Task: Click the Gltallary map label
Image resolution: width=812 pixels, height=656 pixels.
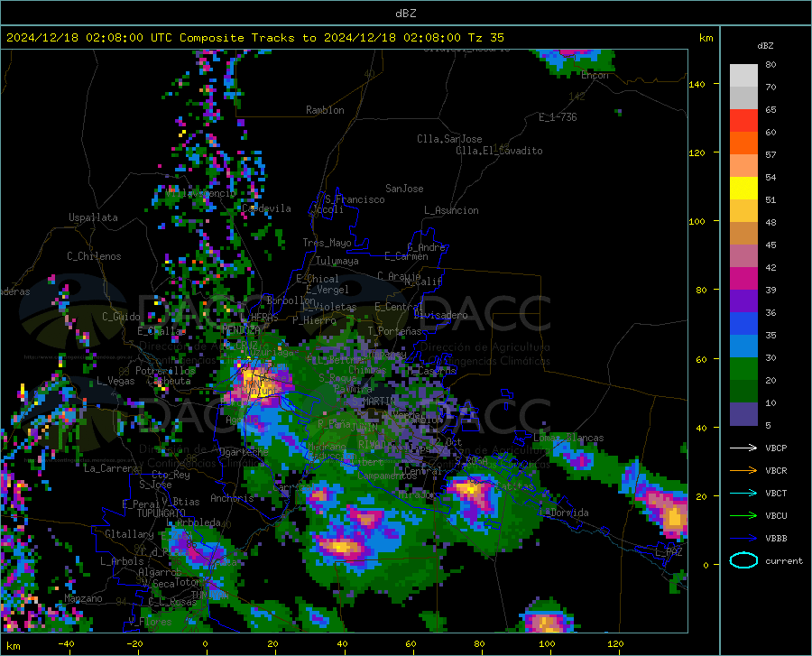Action: (129, 534)
